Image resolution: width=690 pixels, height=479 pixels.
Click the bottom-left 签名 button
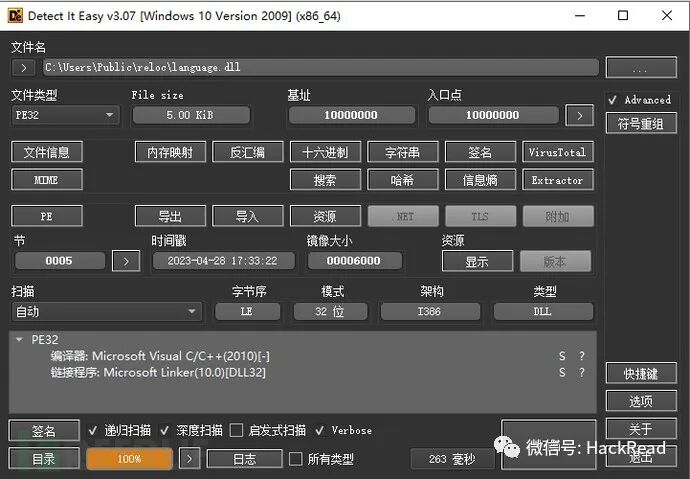click(44, 431)
